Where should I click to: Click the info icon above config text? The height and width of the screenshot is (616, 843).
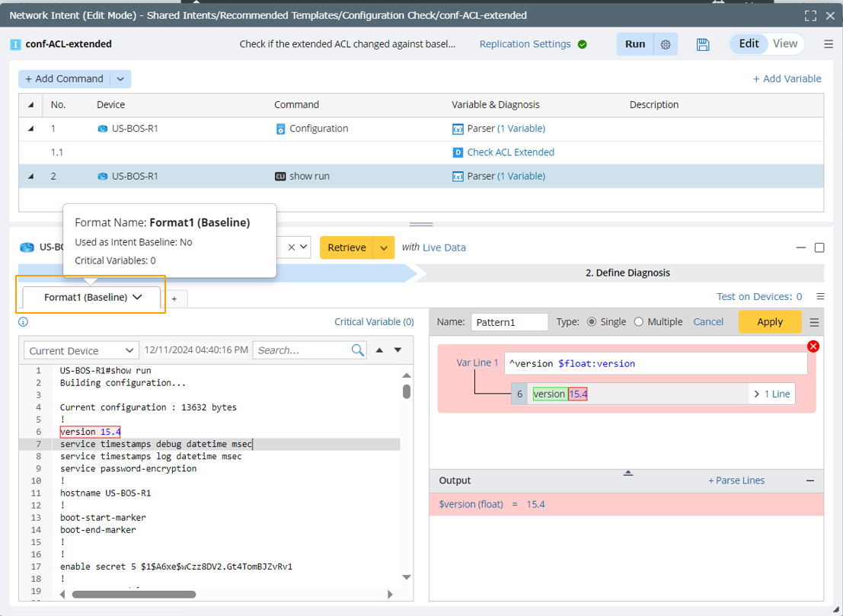24,322
